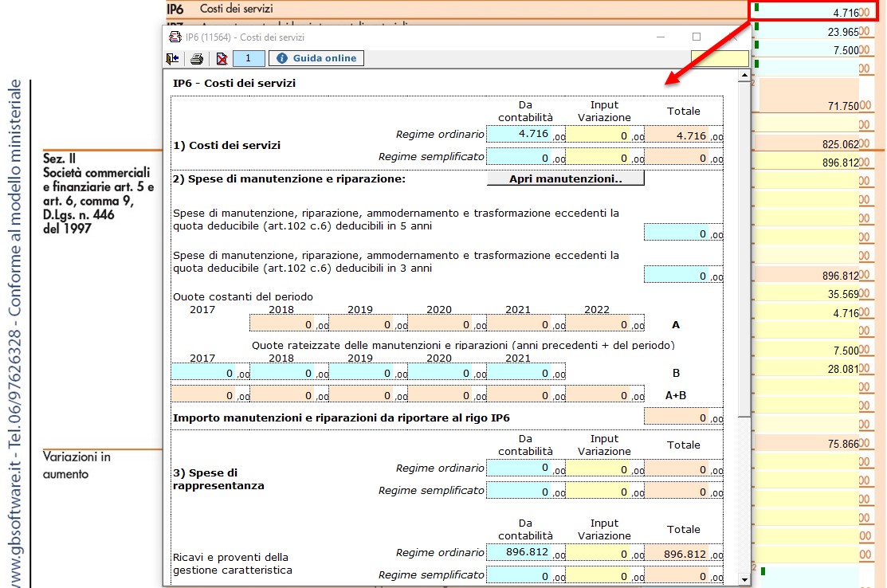
Task: Click Spese di rappresentanza semplificato Input Variazione field
Action: tap(605, 491)
